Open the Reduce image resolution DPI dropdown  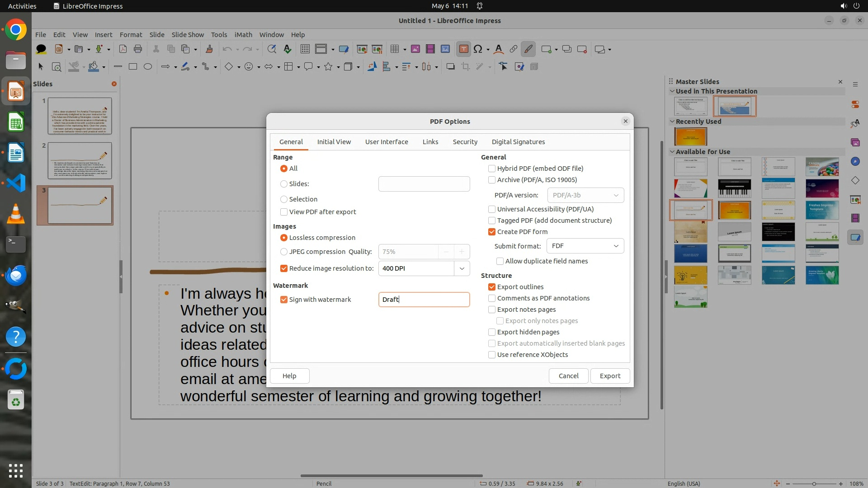462,268
